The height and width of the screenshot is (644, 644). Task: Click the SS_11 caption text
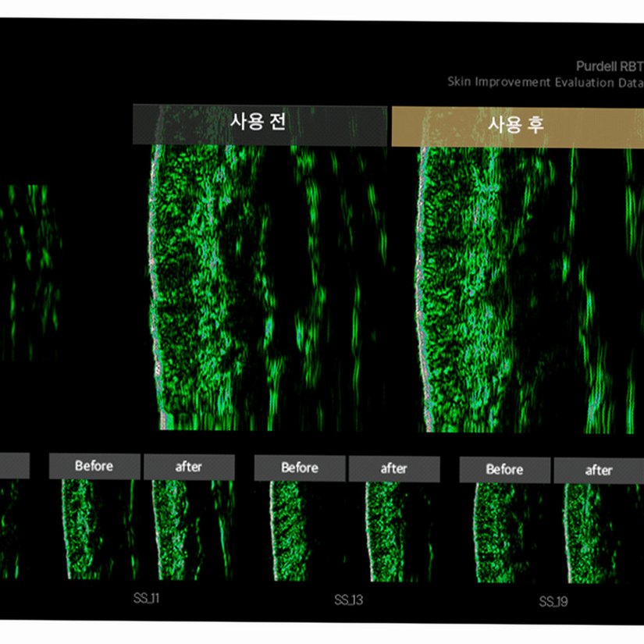point(146,598)
